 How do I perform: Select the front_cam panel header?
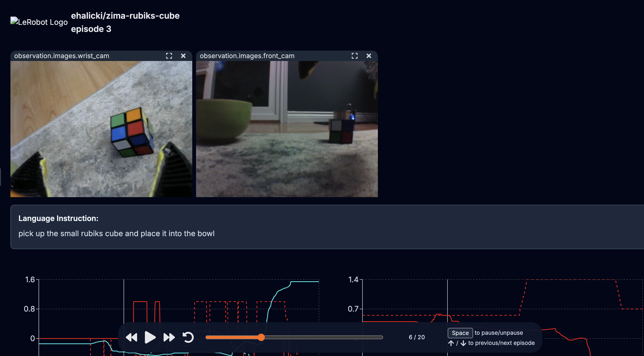point(247,56)
